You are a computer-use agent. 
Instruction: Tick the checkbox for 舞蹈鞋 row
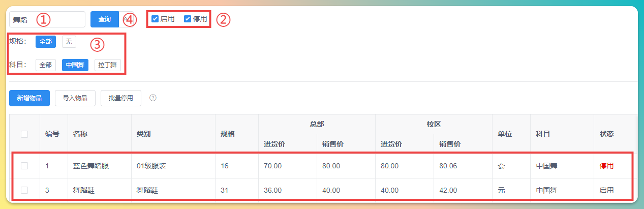(x=24, y=190)
